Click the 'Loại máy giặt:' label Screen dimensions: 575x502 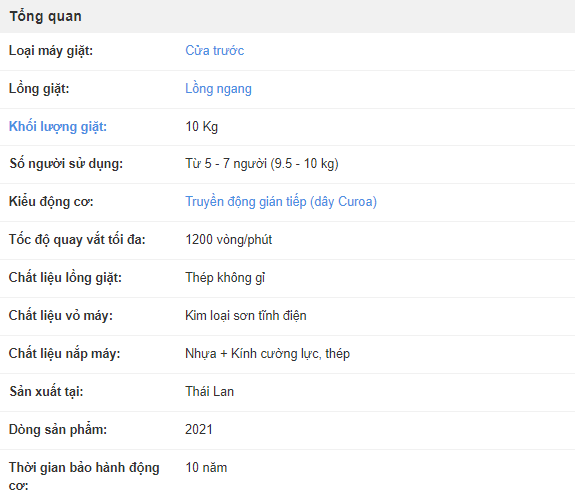51,51
